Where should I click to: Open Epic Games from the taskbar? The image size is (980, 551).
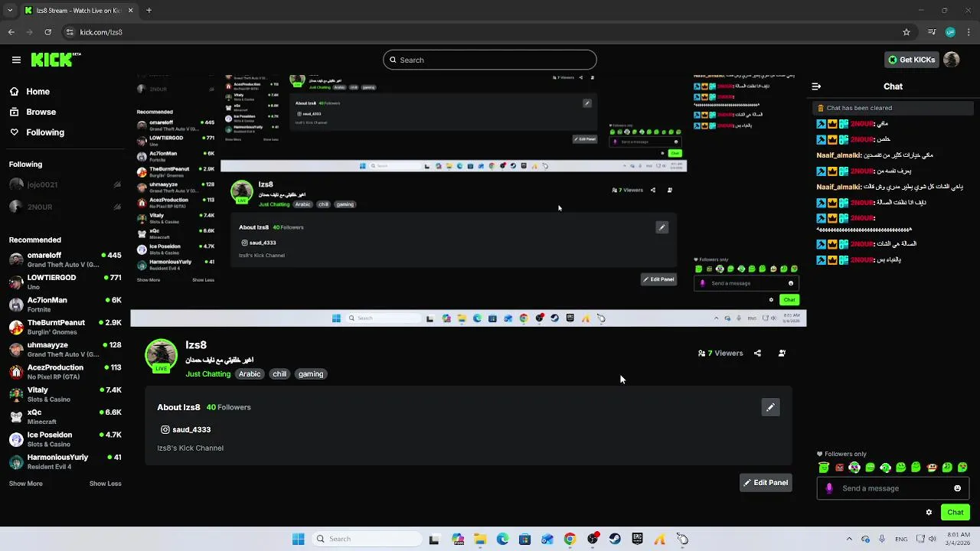(637, 539)
